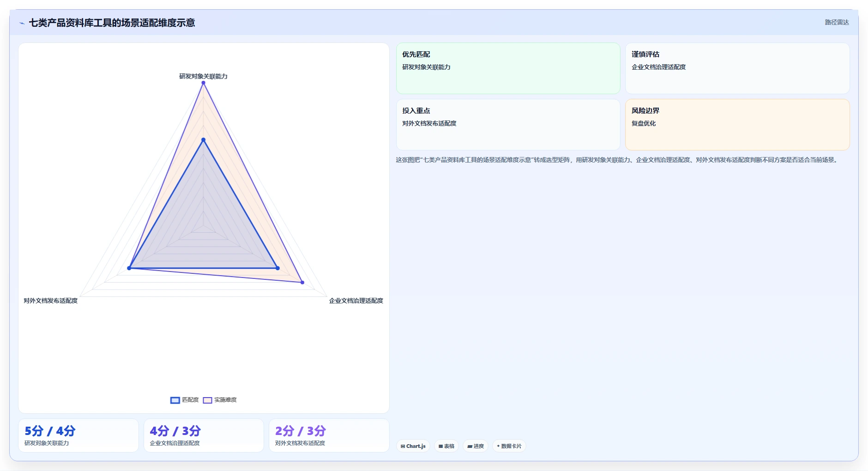Click the 数据卡片 tag

pyautogui.click(x=509, y=446)
